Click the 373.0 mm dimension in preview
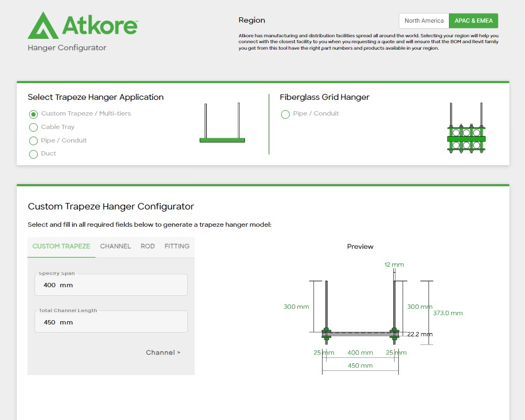The width and height of the screenshot is (525, 420). click(x=448, y=313)
